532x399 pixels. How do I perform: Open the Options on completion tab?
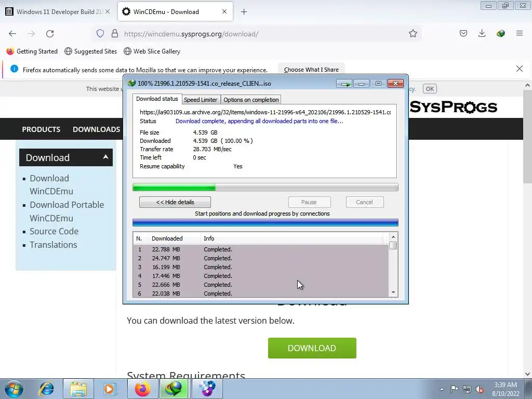(251, 100)
